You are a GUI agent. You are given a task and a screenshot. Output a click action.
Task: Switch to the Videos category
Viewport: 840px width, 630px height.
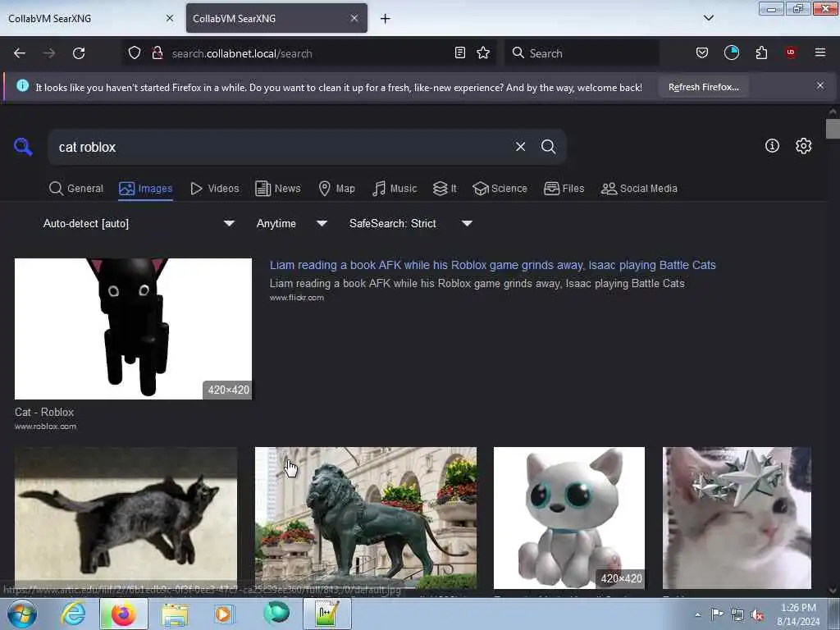[215, 189]
